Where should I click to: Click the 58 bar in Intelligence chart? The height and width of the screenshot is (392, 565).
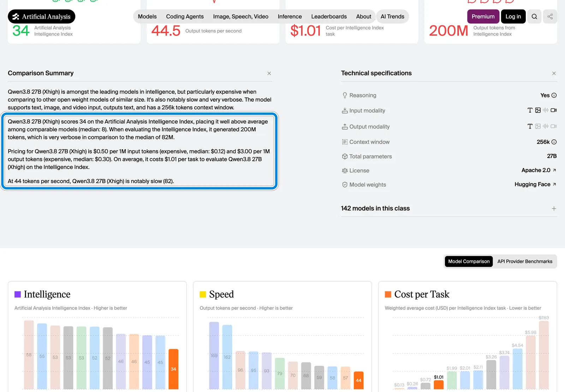coord(29,355)
